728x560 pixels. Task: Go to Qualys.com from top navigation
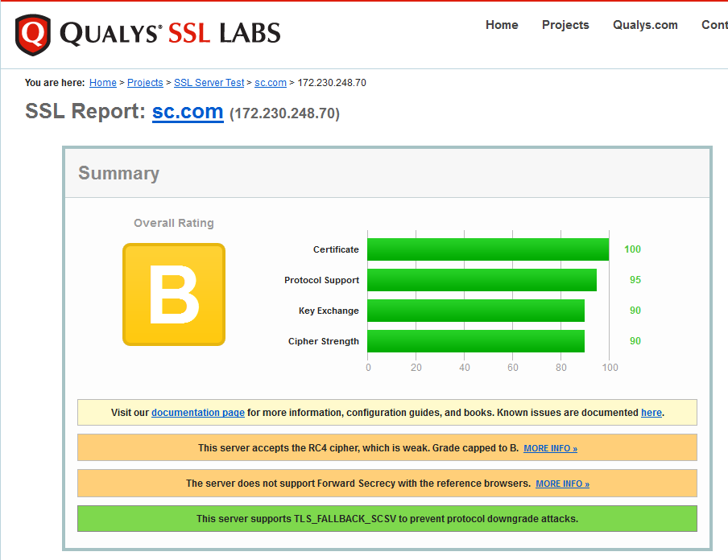(645, 25)
